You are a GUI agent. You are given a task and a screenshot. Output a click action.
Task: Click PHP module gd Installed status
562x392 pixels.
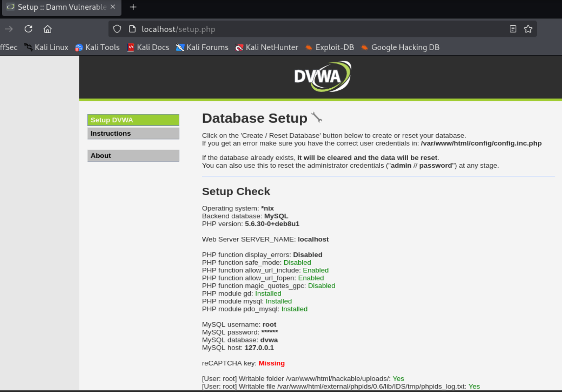268,294
